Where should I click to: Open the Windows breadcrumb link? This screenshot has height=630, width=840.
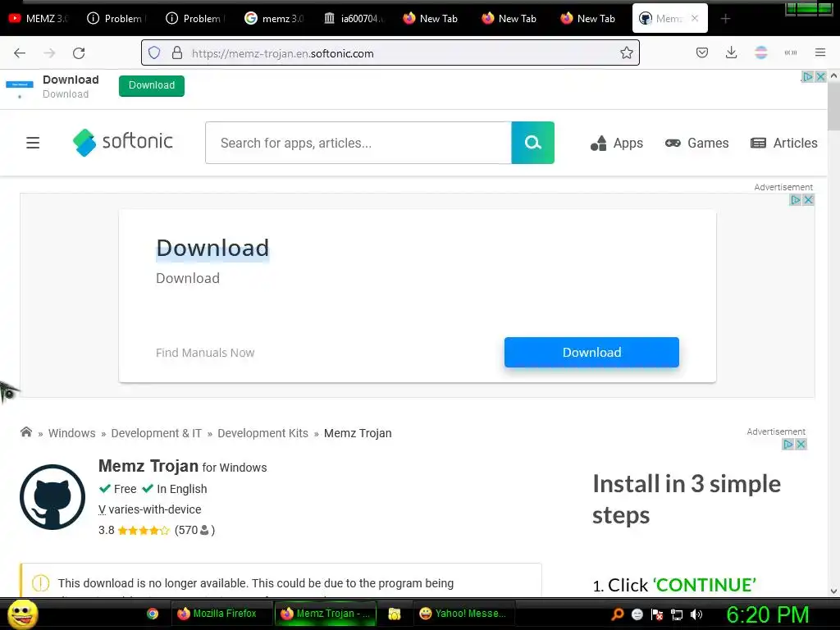click(x=72, y=433)
